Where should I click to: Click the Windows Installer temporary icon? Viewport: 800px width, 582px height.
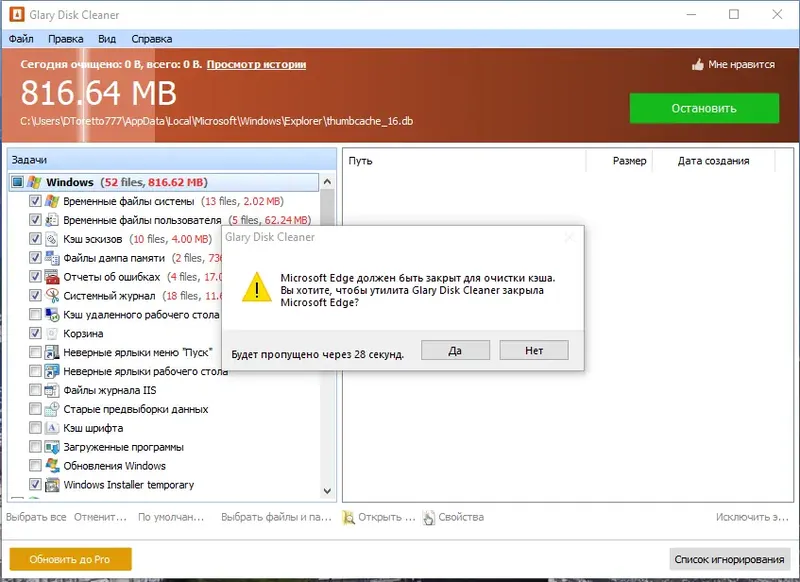(x=52, y=485)
